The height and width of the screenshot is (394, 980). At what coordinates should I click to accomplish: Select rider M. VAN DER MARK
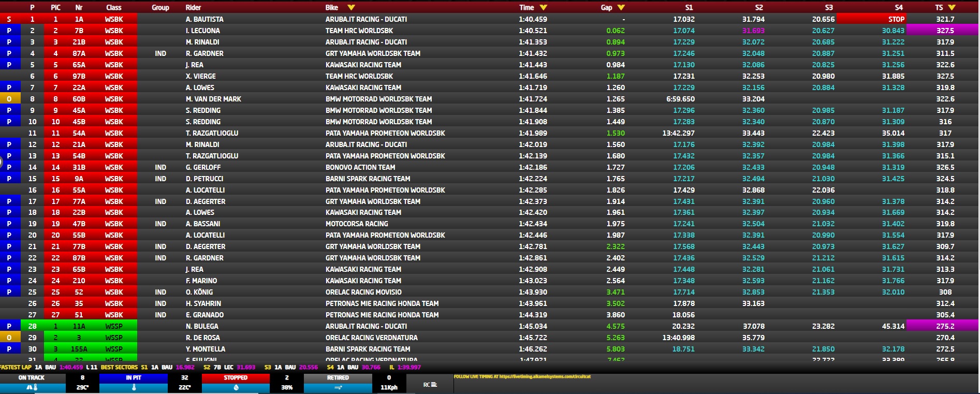pyautogui.click(x=213, y=99)
